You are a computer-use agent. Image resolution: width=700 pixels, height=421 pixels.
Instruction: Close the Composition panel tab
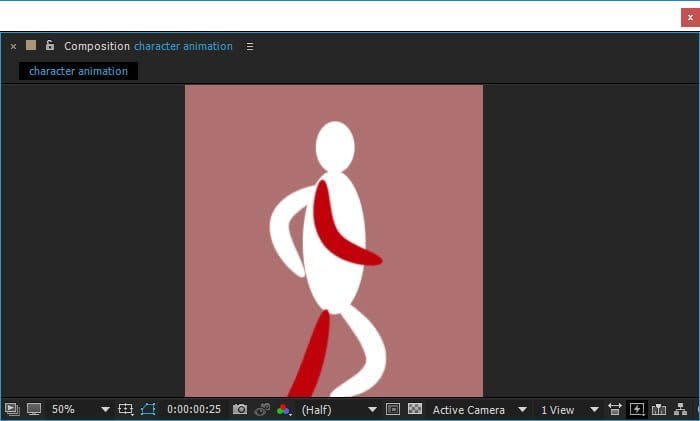click(x=13, y=46)
